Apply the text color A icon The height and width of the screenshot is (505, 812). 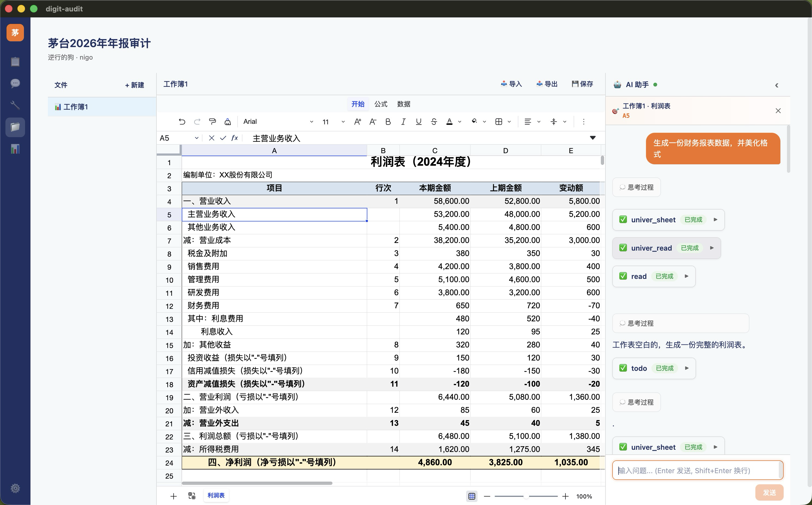pyautogui.click(x=449, y=122)
